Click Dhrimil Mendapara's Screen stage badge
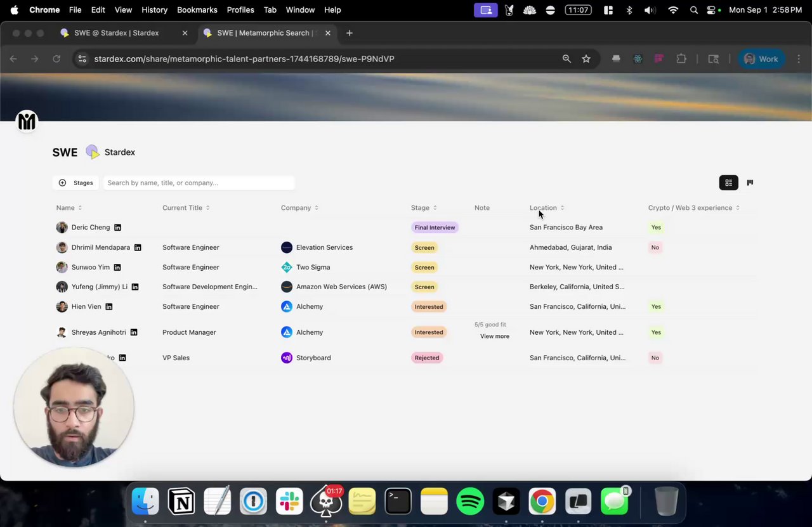812x527 pixels. pos(424,247)
